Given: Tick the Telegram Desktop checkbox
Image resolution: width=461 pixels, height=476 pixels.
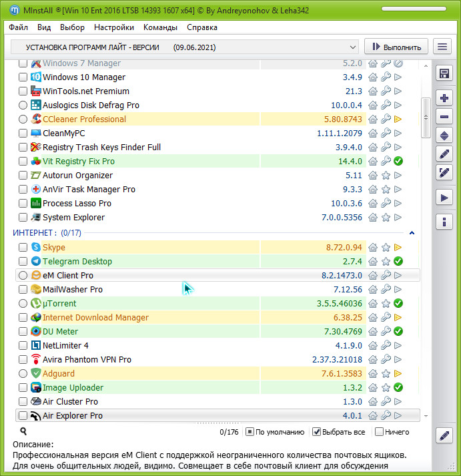Looking at the screenshot, I should click(23, 262).
